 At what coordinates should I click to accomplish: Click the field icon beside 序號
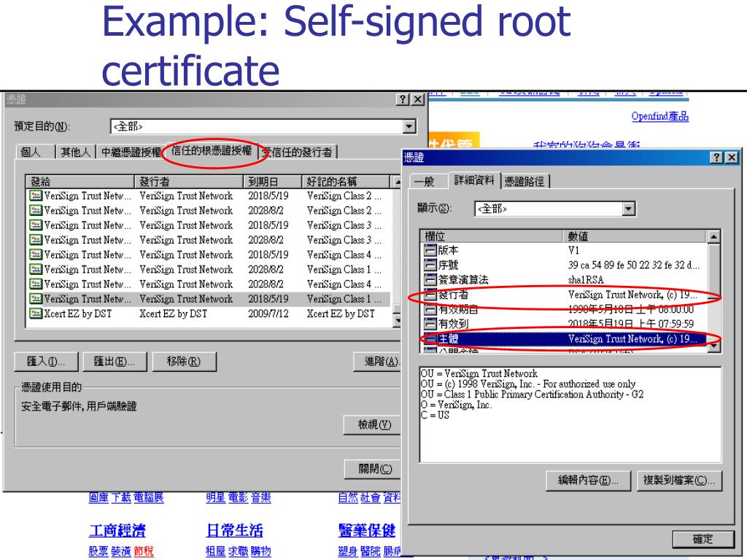coord(430,265)
